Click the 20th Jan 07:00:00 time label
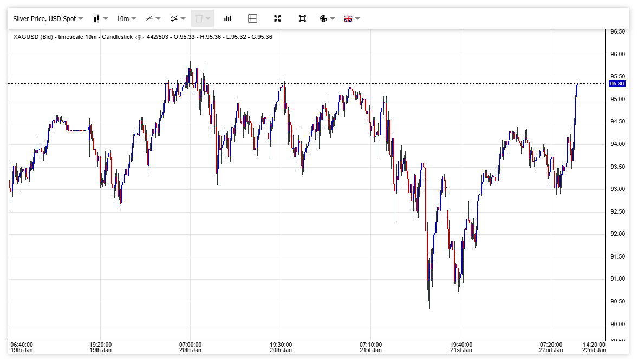638x364 pixels. click(x=191, y=347)
